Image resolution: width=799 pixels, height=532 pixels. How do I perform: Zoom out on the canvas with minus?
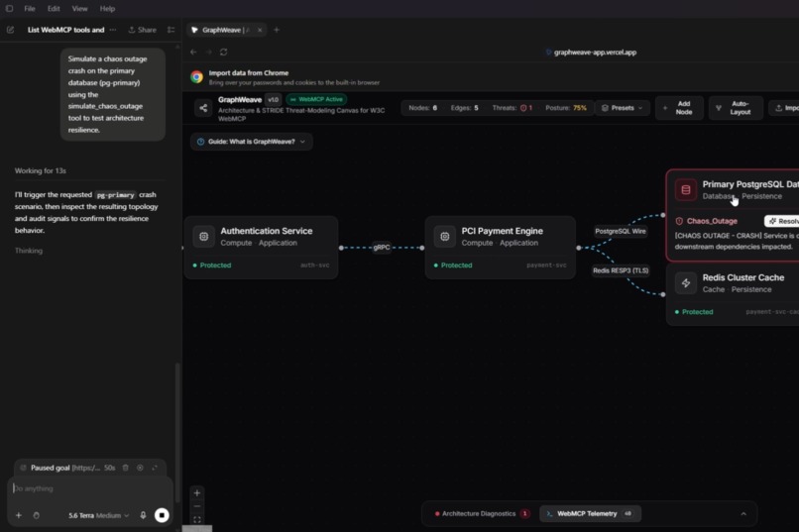click(196, 506)
